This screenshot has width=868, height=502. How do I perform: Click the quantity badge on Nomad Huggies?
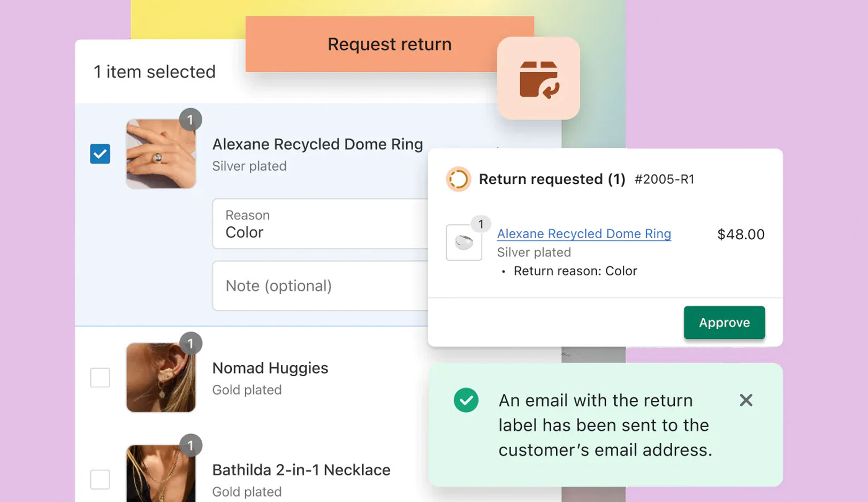[x=191, y=344]
